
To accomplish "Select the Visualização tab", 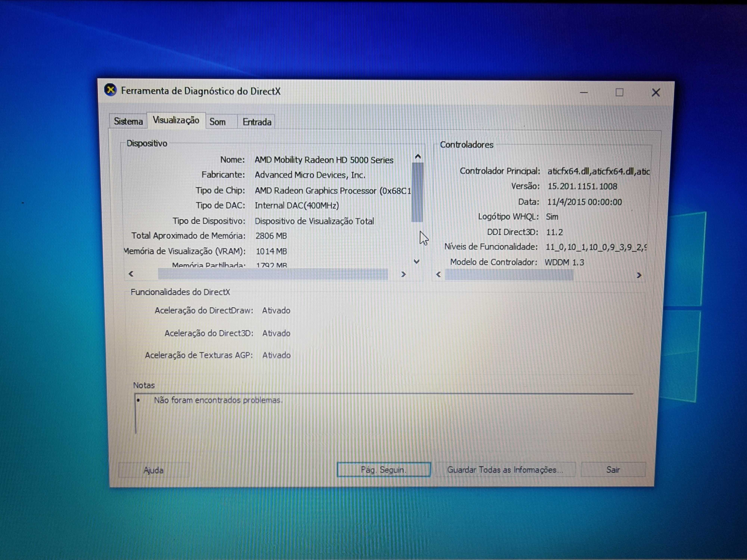I will click(176, 120).
